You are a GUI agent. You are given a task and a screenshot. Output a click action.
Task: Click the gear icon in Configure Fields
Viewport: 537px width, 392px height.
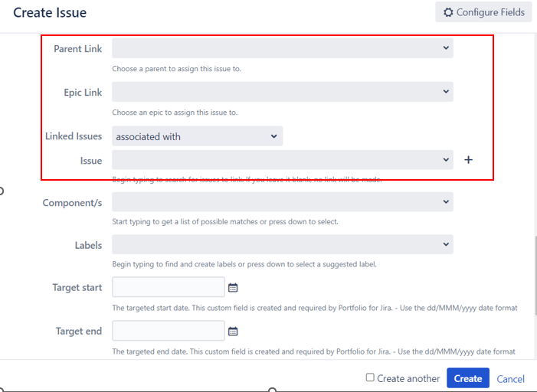coord(448,12)
